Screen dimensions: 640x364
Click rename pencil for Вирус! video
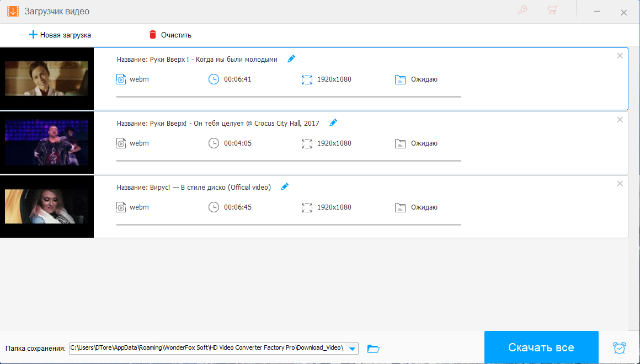(285, 187)
